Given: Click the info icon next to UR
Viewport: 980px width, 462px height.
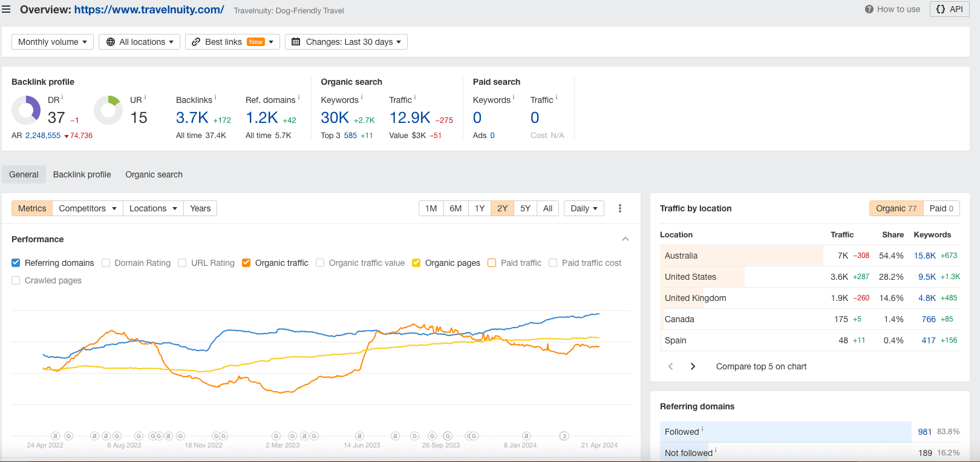Looking at the screenshot, I should tap(145, 97).
